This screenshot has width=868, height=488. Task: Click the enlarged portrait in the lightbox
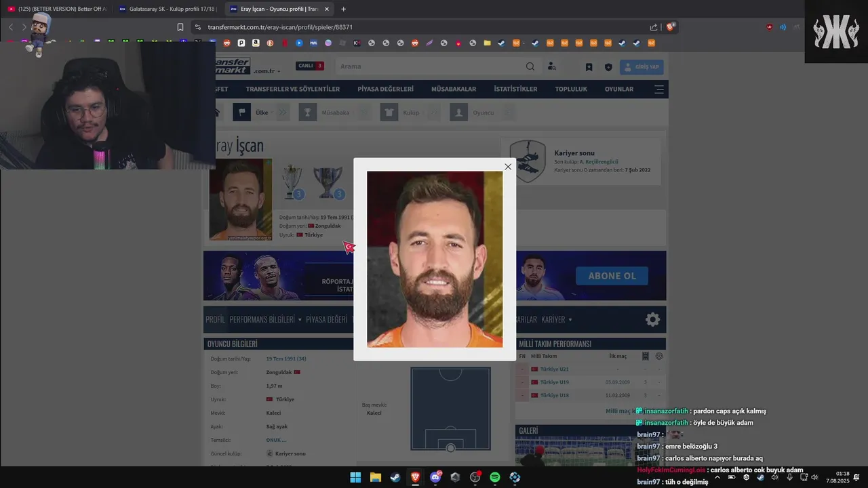(x=435, y=259)
